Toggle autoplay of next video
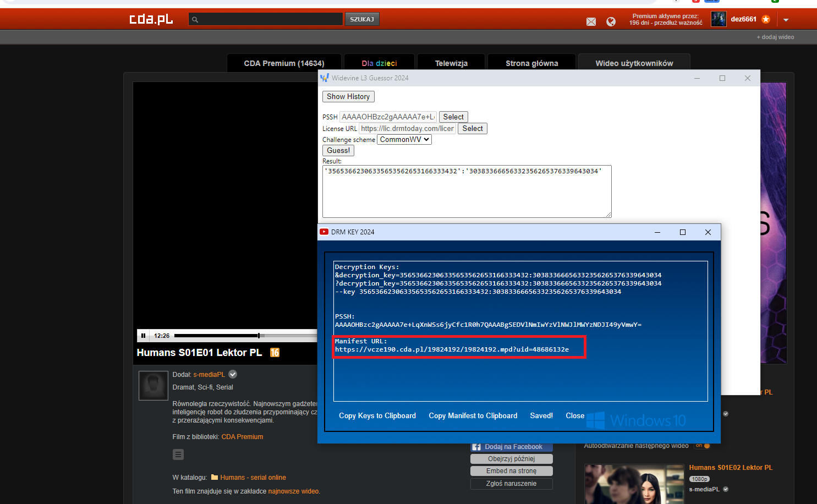The width and height of the screenshot is (817, 504). [703, 446]
